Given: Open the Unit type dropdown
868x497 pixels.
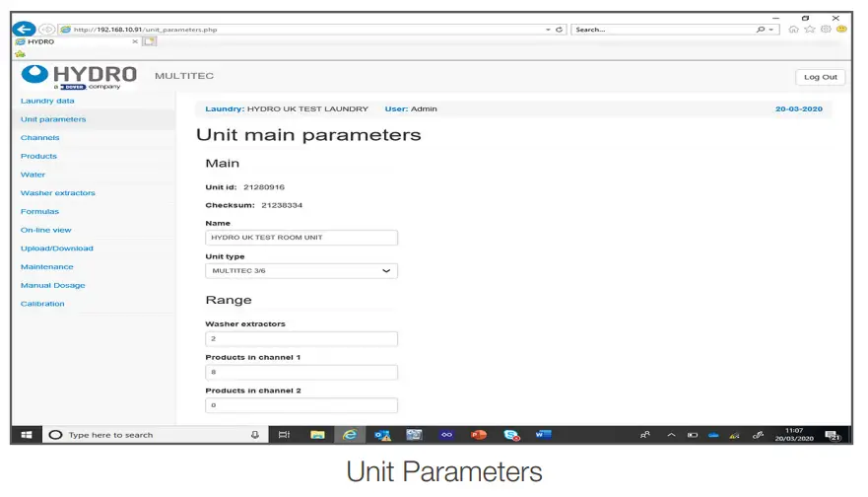Looking at the screenshot, I should (x=301, y=271).
